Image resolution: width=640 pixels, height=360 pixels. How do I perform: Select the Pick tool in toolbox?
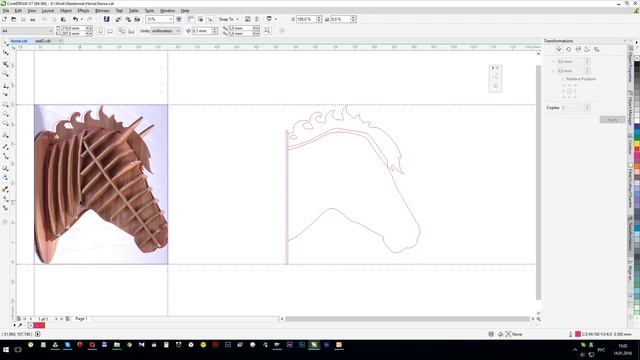pyautogui.click(x=5, y=43)
